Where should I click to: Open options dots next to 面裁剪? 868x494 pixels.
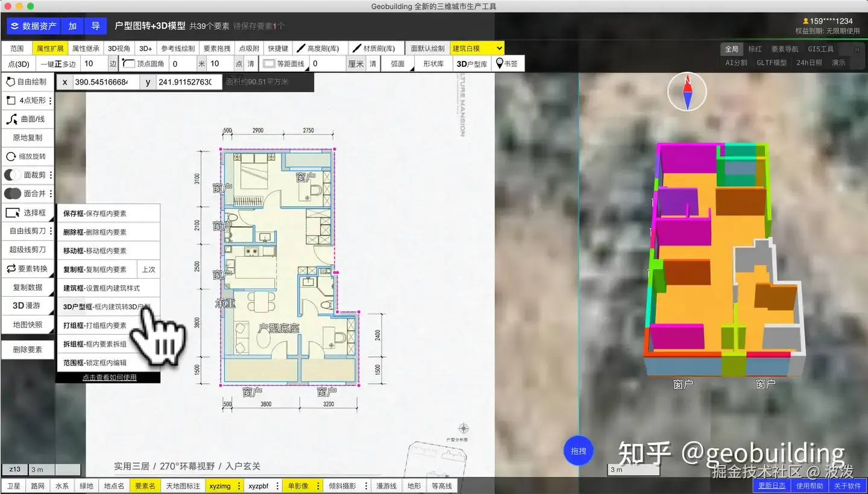tap(51, 175)
